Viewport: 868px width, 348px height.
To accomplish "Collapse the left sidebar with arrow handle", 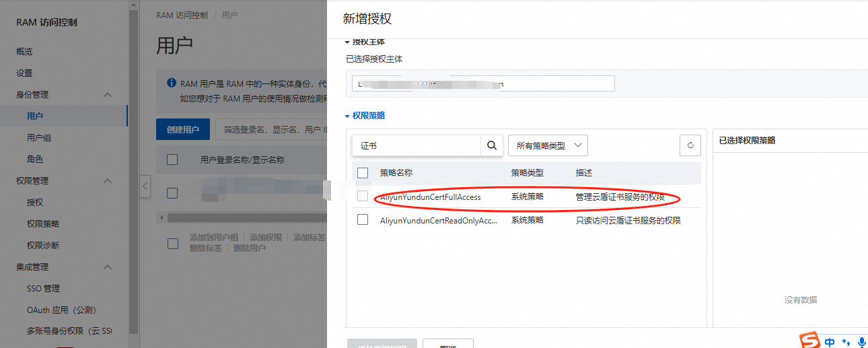I will point(145,186).
